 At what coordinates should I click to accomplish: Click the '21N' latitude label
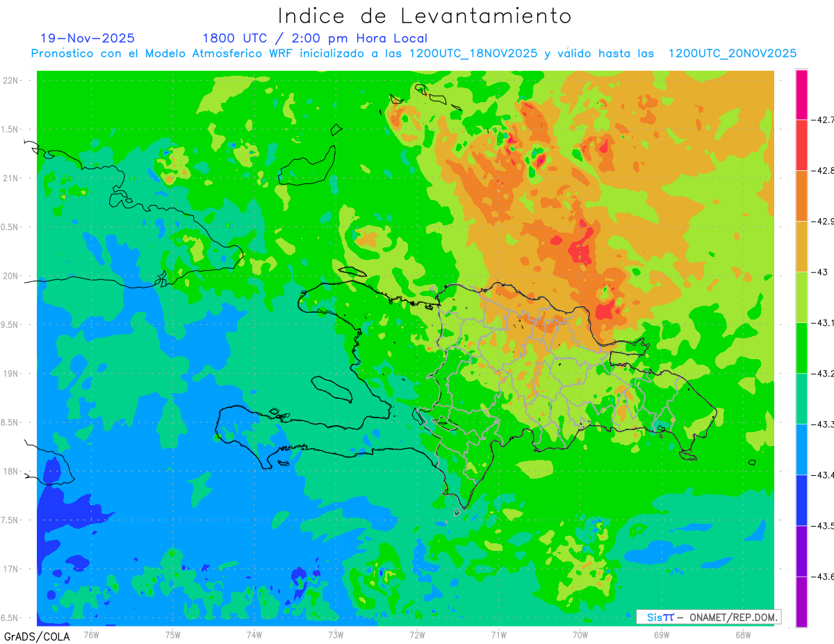tap(12, 179)
